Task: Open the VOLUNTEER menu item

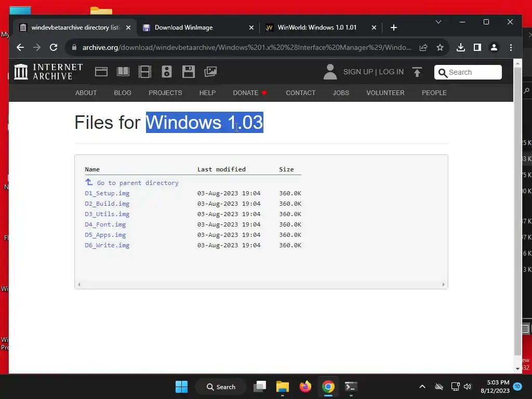Action: point(385,93)
